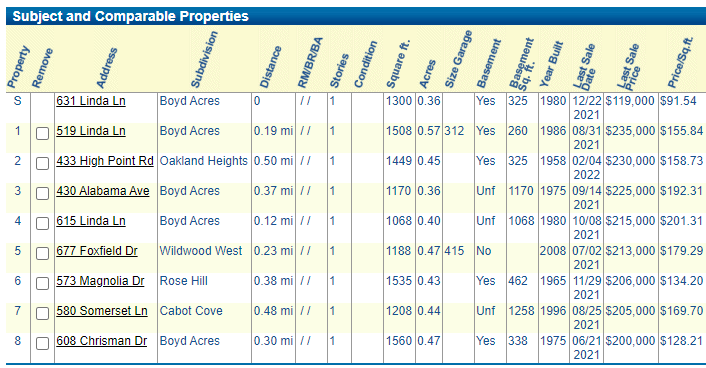Select the Wildwood West subdivision cell

click(201, 250)
